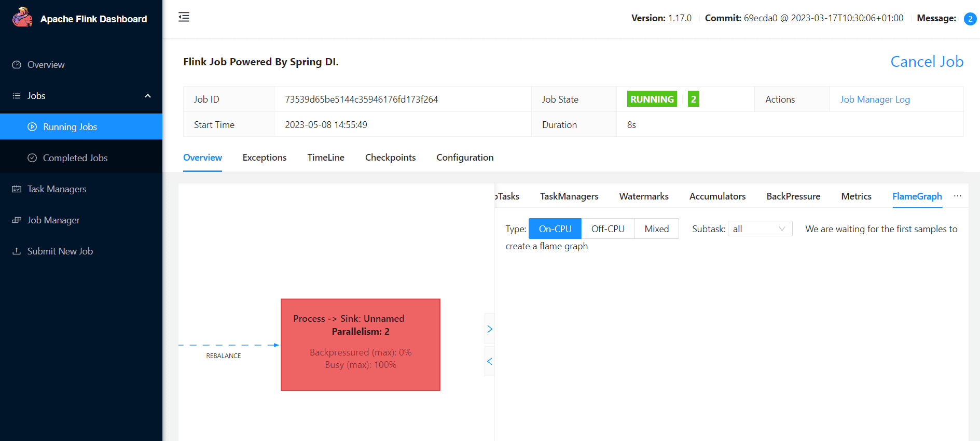The height and width of the screenshot is (441, 980).
Task: Click the Apache Flink squirrel logo
Action: coord(22,18)
